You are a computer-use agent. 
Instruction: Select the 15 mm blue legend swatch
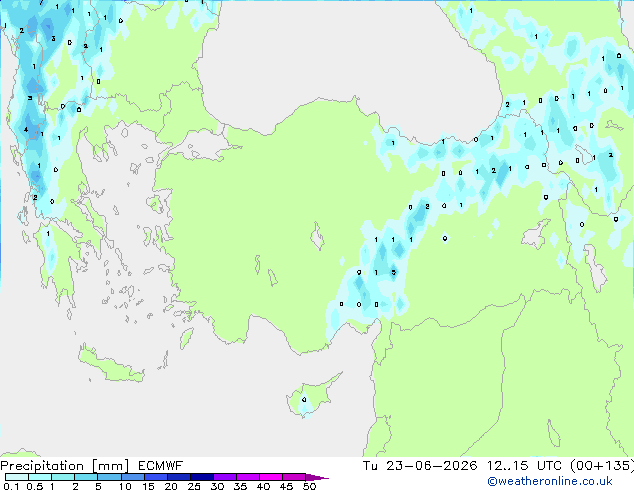[156, 477]
